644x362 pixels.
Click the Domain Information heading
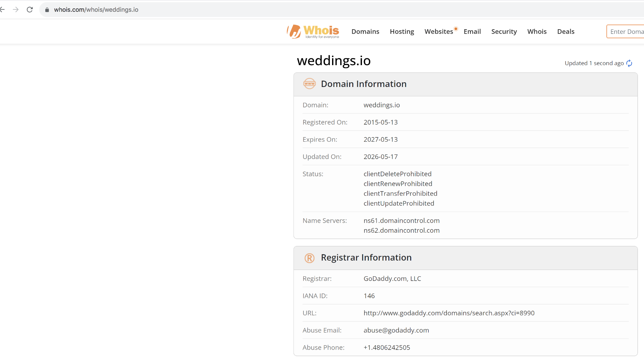click(x=364, y=84)
